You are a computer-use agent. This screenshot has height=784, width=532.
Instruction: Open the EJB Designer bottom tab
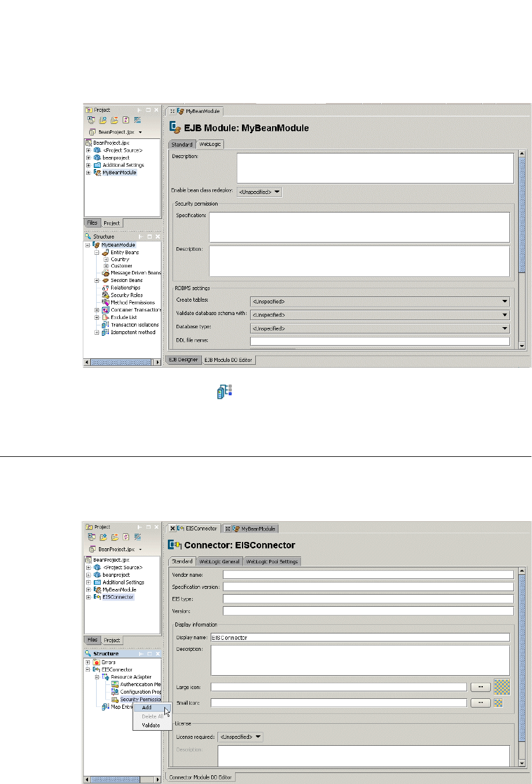(183, 360)
